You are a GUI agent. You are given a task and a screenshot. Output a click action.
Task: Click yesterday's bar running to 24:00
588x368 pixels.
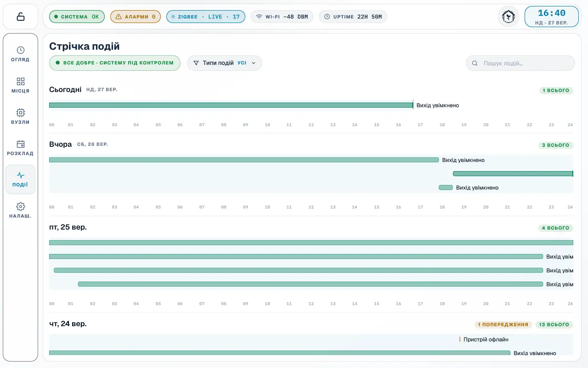coord(513,174)
